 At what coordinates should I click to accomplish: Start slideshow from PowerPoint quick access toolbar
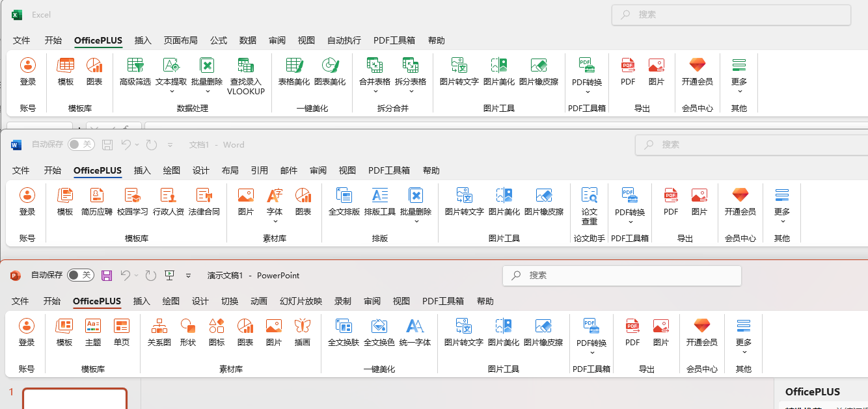(169, 275)
